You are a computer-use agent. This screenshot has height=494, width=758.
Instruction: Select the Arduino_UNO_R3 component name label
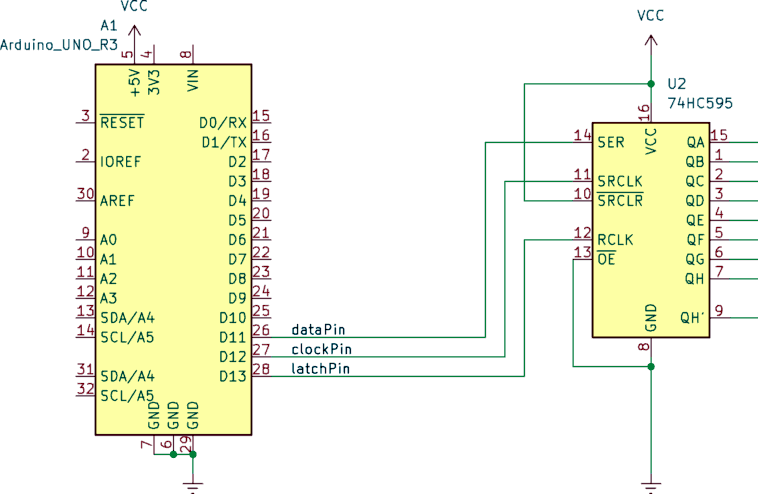point(59,45)
